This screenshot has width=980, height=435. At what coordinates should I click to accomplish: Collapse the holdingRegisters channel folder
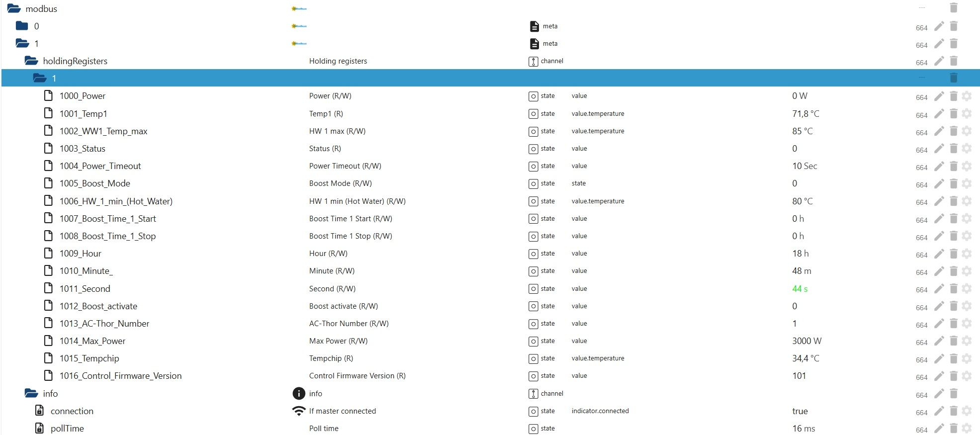31,61
